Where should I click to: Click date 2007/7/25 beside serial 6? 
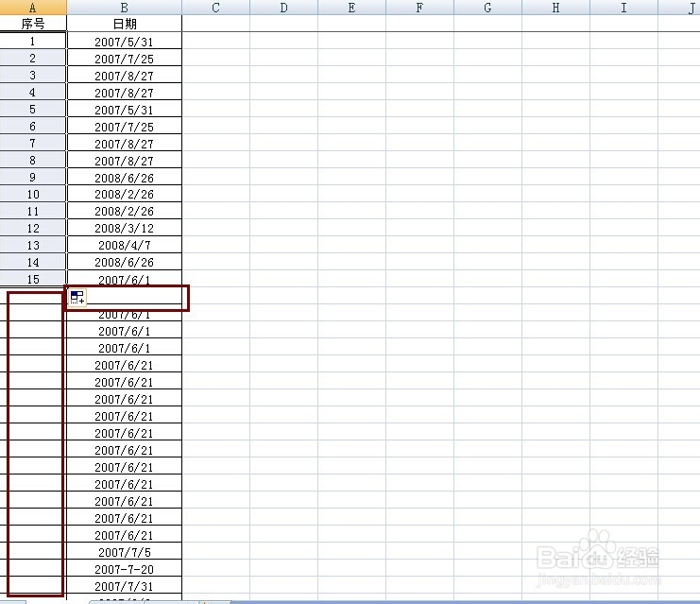pyautogui.click(x=125, y=126)
